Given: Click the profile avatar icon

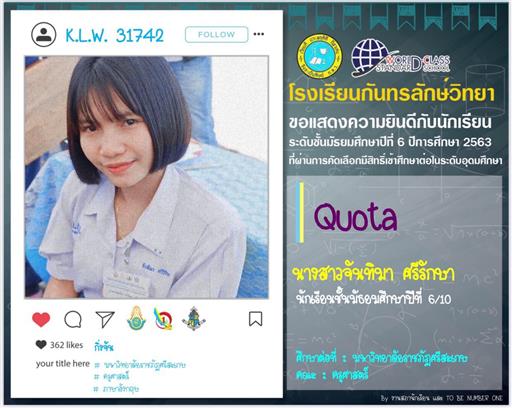Looking at the screenshot, I should pos(44,35).
